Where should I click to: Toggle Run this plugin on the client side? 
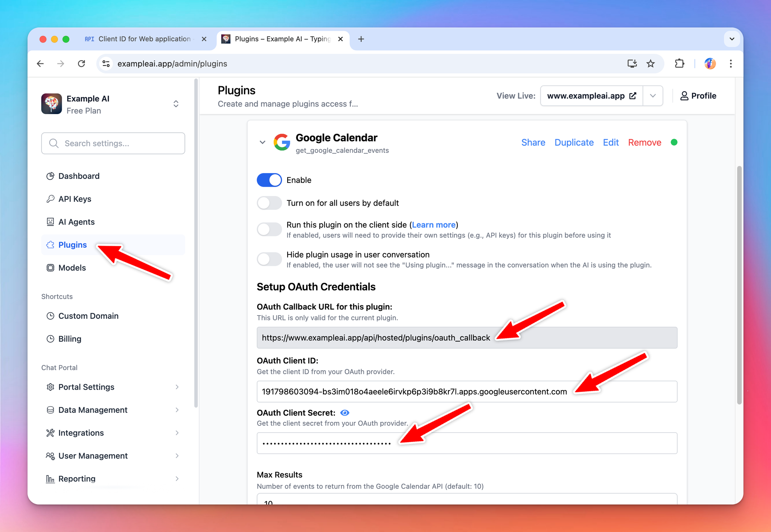(x=269, y=229)
